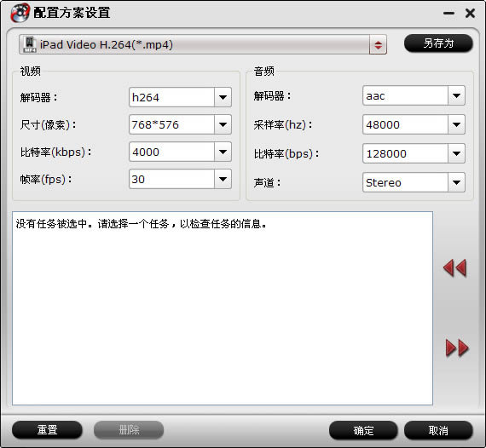Screen dimensions: 486x448
Task: Click the 尺寸(像素) label
Action: 48,124
